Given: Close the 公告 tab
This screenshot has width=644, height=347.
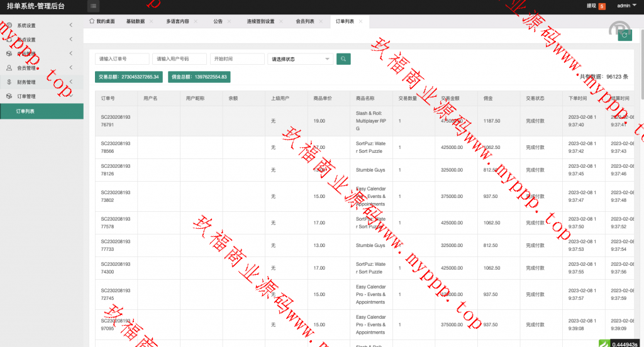Looking at the screenshot, I should click(x=230, y=21).
